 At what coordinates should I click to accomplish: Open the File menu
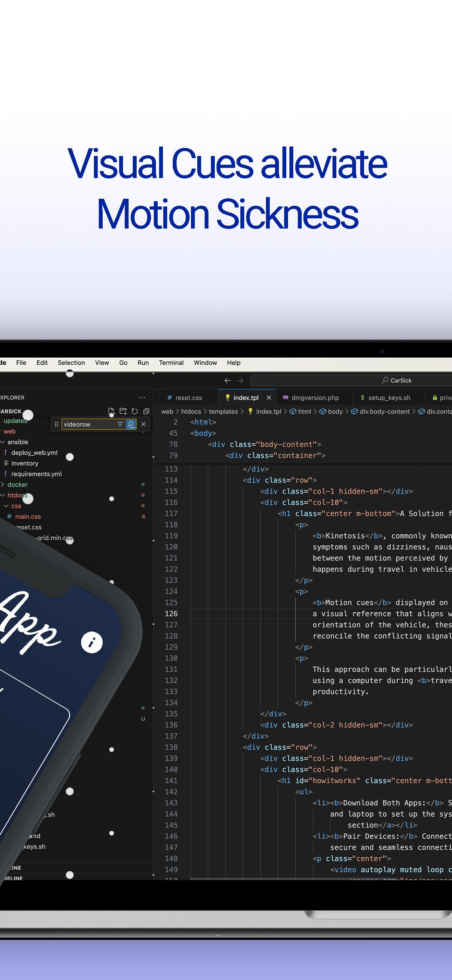pos(21,362)
